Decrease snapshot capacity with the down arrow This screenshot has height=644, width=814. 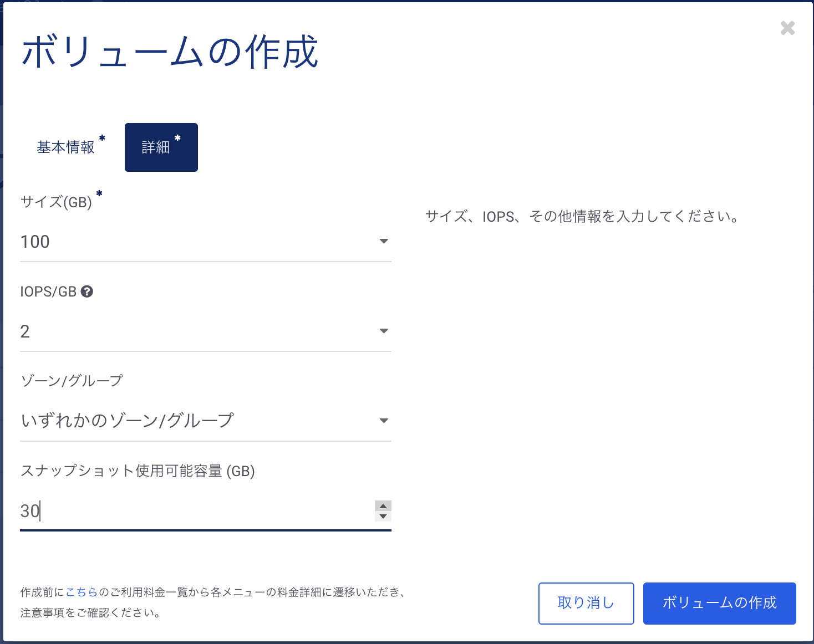(383, 517)
